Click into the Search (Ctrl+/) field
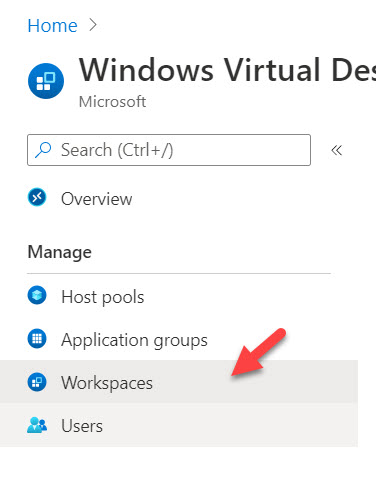This screenshot has height=491, width=376. tap(169, 150)
